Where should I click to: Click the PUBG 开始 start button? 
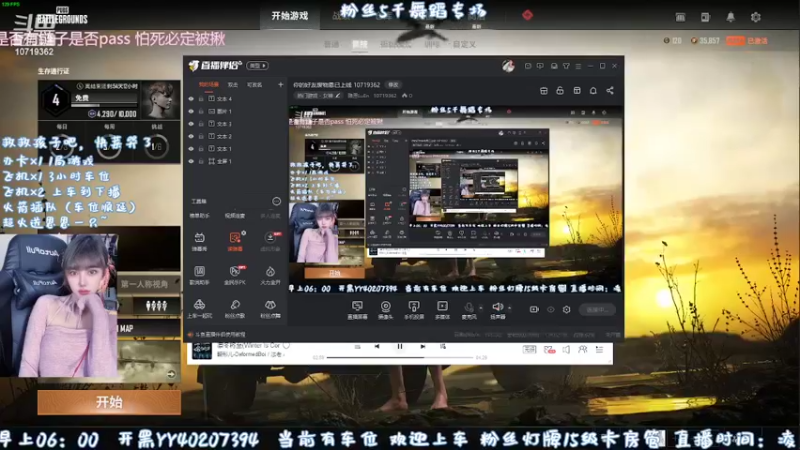(x=109, y=403)
